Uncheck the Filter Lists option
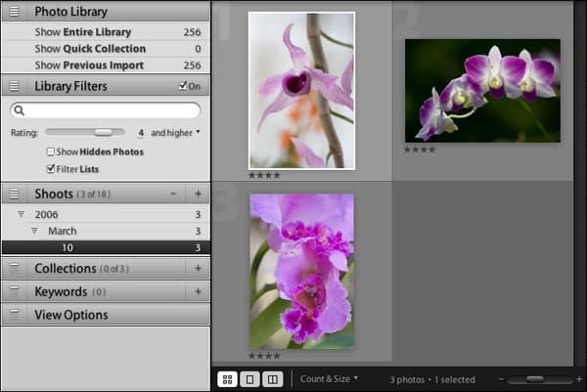587x392 pixels. pyautogui.click(x=50, y=169)
